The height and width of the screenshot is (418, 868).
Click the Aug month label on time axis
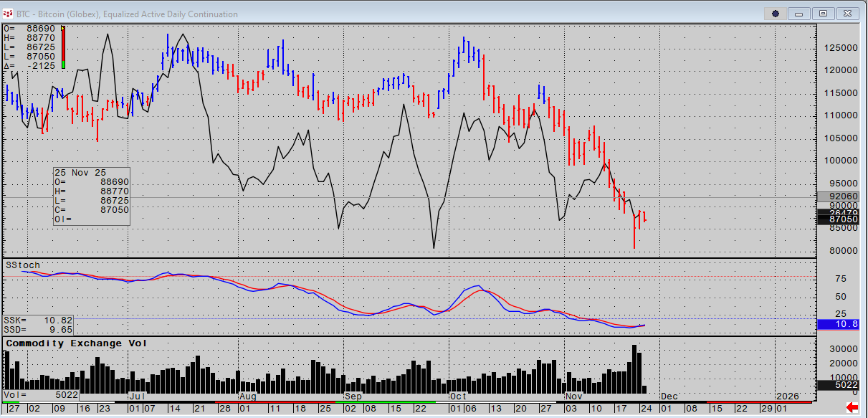point(247,396)
